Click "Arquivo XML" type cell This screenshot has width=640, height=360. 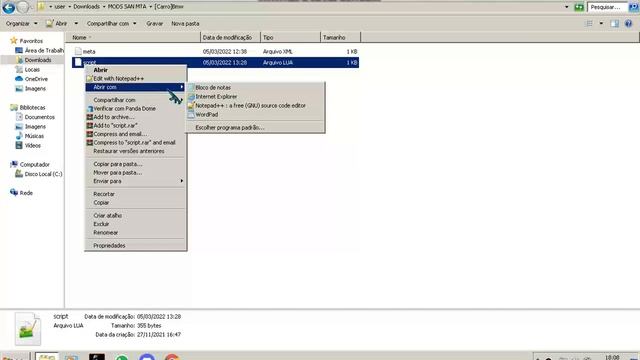click(278, 51)
